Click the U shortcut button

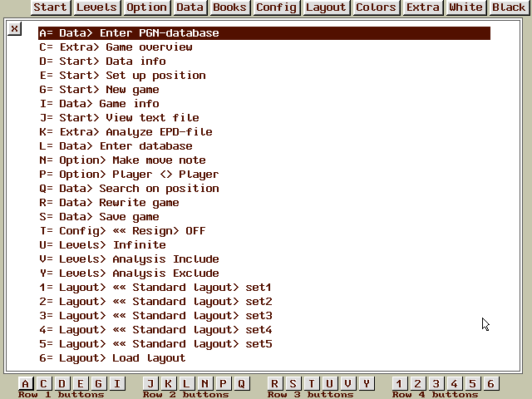pos(329,383)
